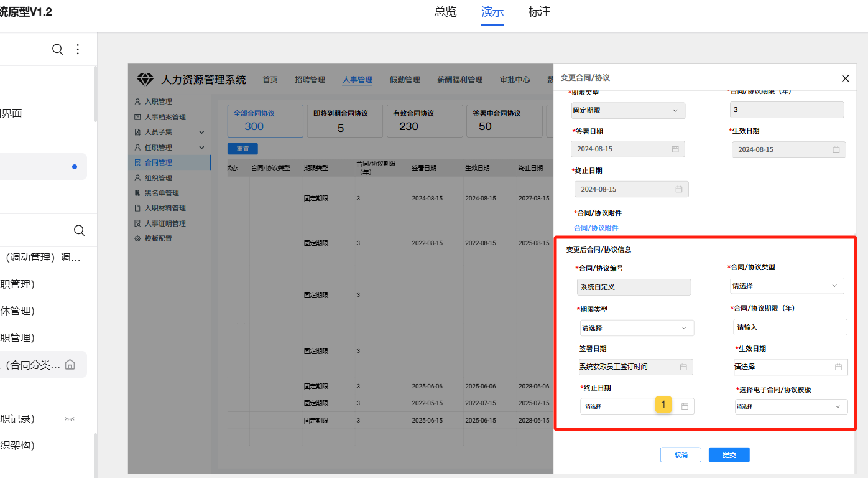Expand the 人员子集 sidebar item
The height and width of the screenshot is (478, 868).
click(x=201, y=132)
